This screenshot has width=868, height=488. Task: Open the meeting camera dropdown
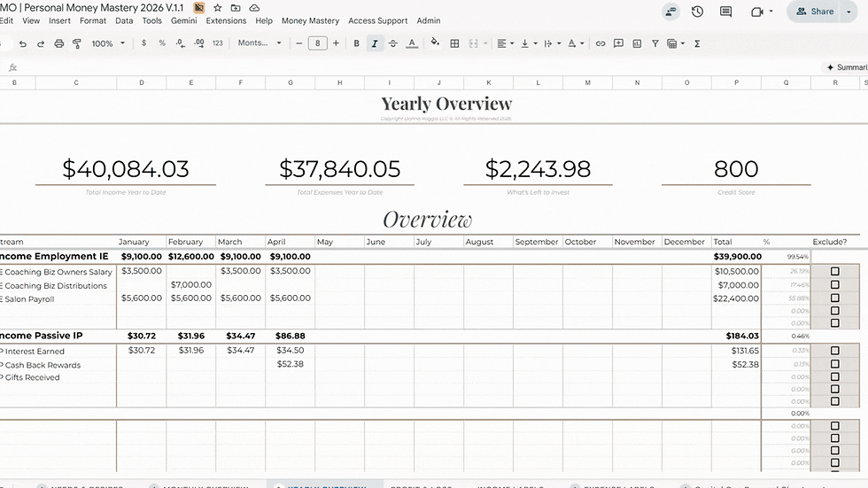tap(771, 11)
